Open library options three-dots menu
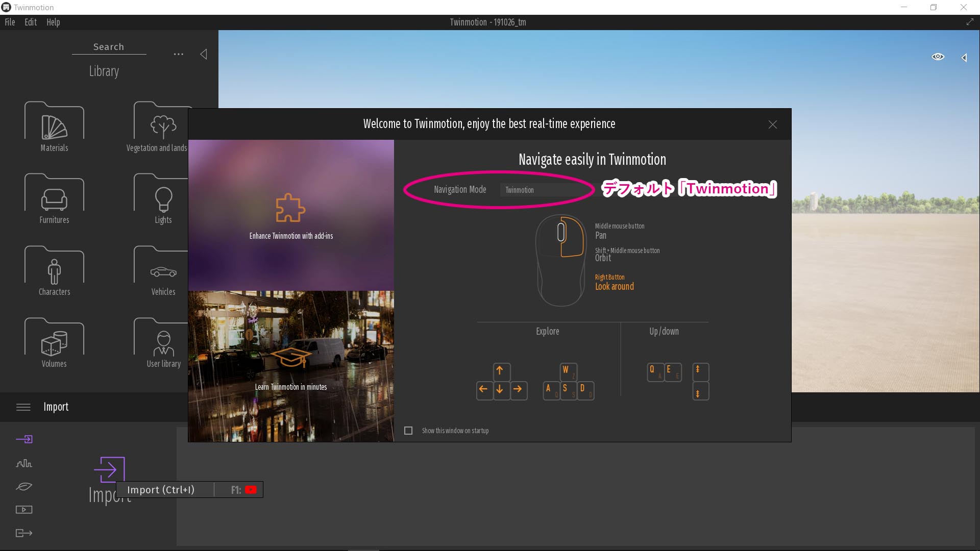This screenshot has height=551, width=980. 178,54
